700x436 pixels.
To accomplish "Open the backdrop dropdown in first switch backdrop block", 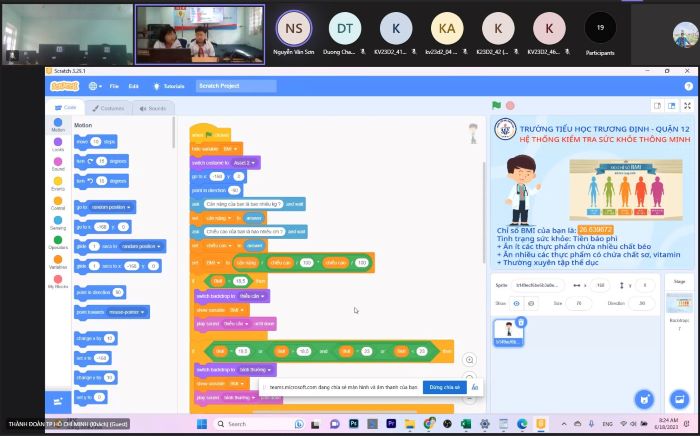I will (253, 296).
